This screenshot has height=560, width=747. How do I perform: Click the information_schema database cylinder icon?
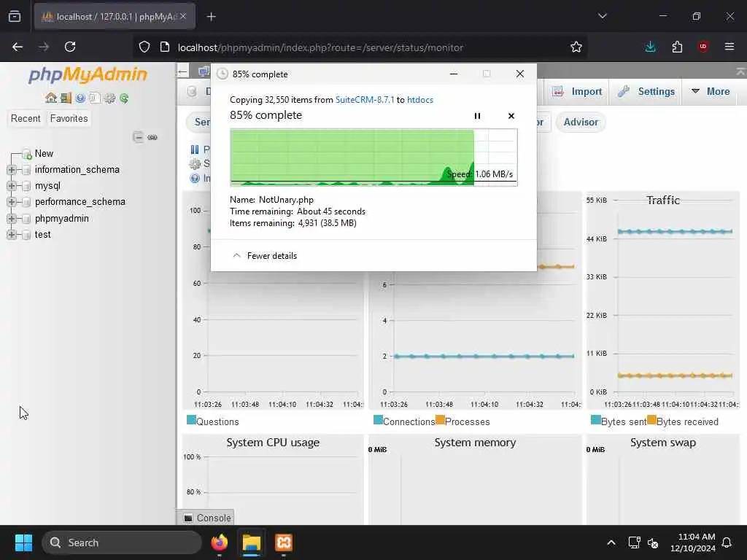pyautogui.click(x=26, y=169)
